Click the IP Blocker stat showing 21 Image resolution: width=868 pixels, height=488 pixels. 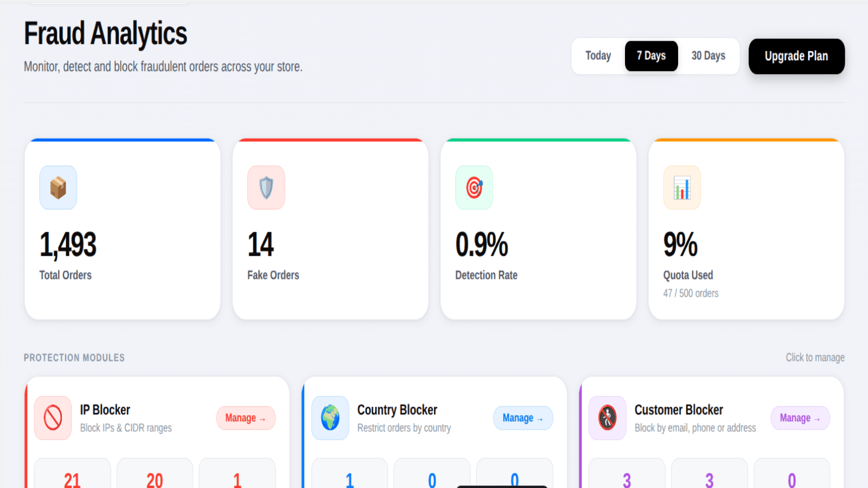pyautogui.click(x=72, y=480)
